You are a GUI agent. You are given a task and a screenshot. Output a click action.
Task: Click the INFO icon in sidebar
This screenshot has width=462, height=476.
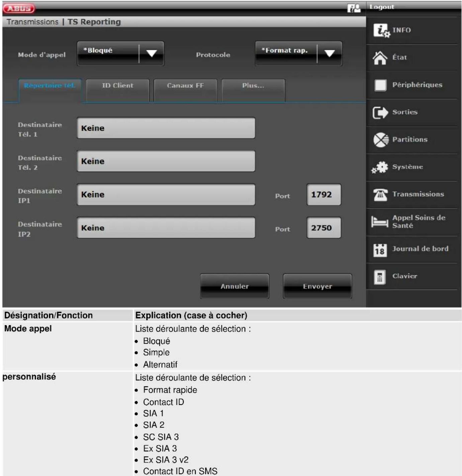[381, 30]
